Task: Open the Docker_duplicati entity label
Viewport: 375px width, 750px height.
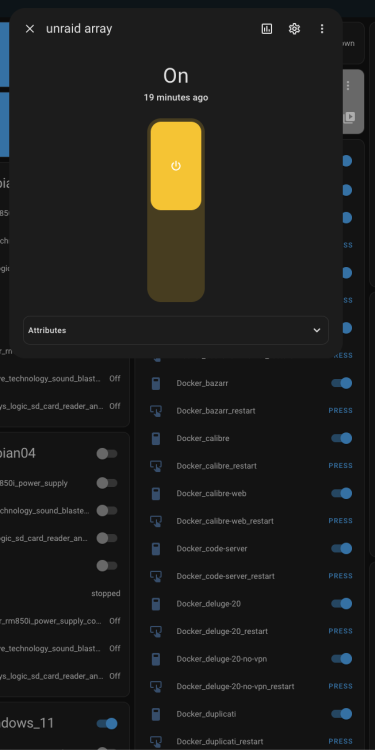Action: [206, 714]
